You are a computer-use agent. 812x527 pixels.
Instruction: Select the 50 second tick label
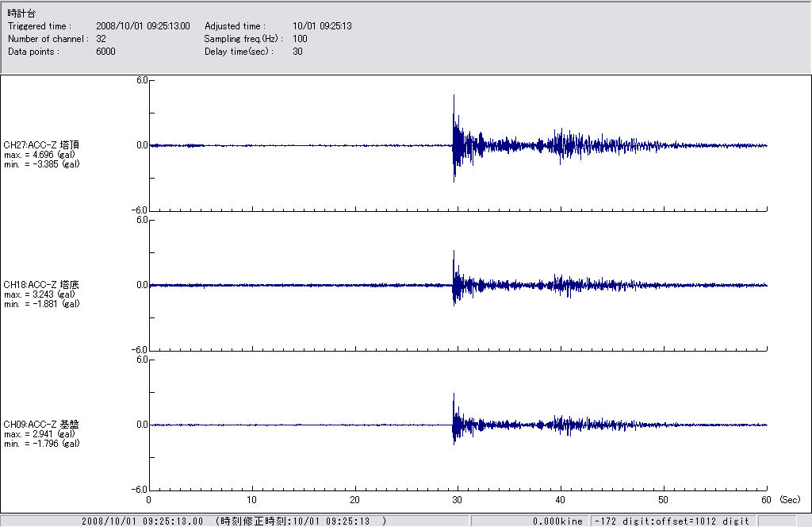[x=664, y=500]
